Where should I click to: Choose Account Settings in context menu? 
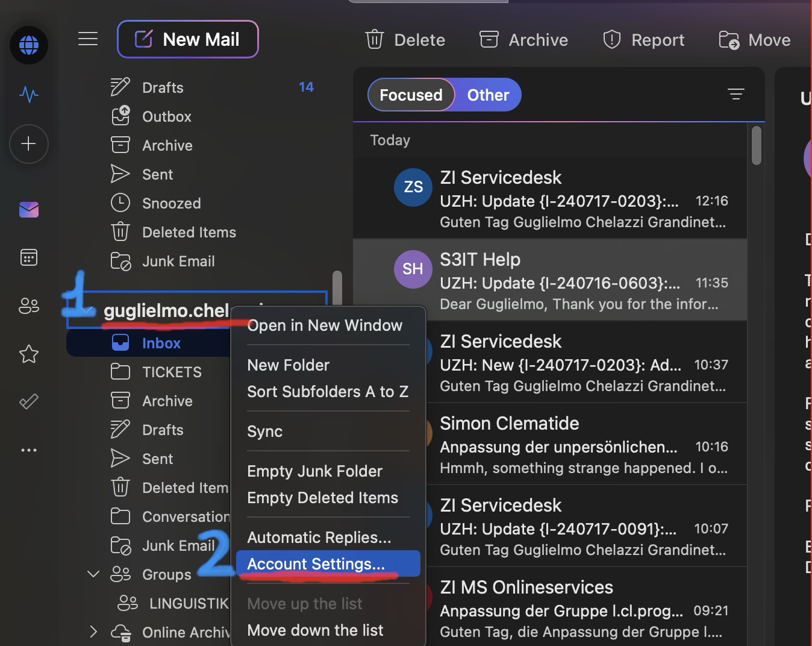328,563
